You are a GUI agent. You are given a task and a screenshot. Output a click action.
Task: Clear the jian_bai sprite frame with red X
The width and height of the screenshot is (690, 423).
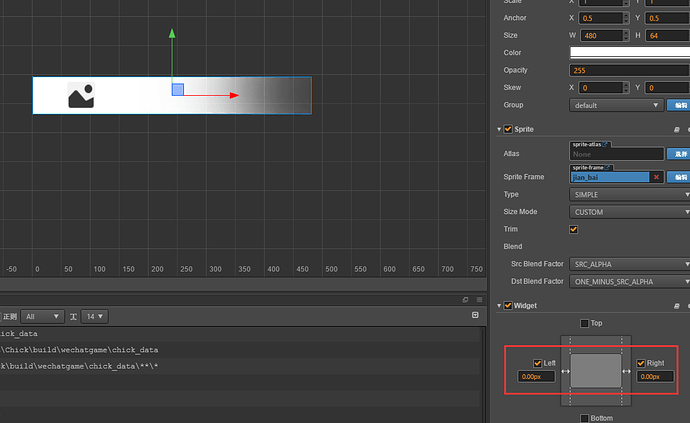click(656, 177)
